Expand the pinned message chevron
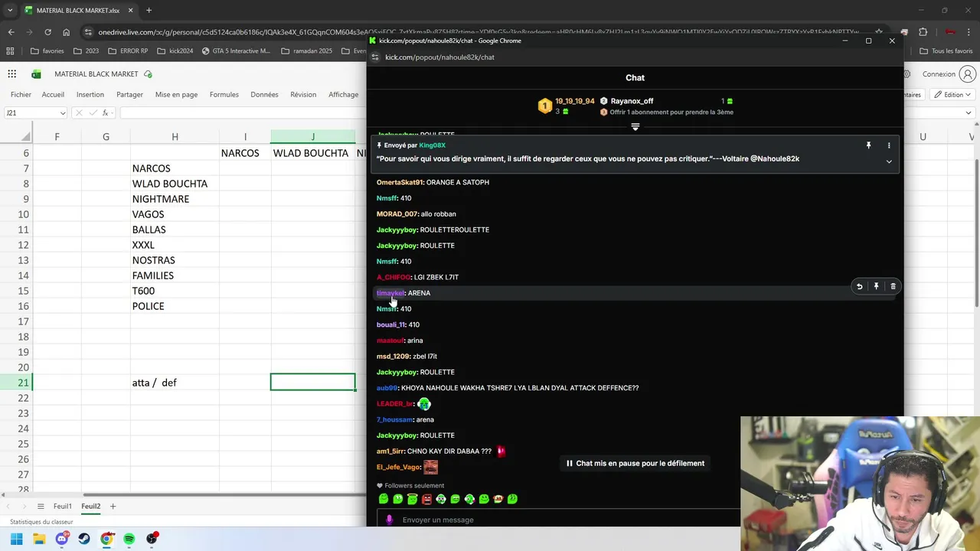 coord(889,161)
